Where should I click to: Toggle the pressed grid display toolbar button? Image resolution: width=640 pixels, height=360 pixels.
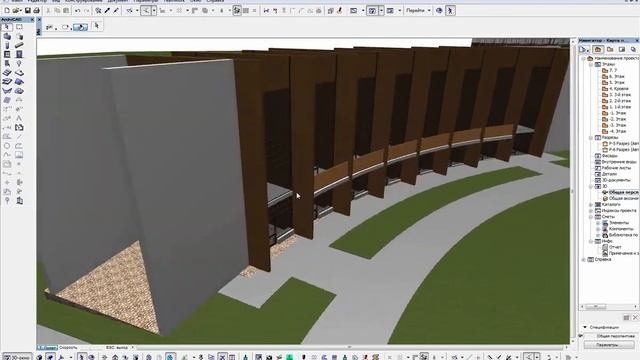[x=237, y=11]
